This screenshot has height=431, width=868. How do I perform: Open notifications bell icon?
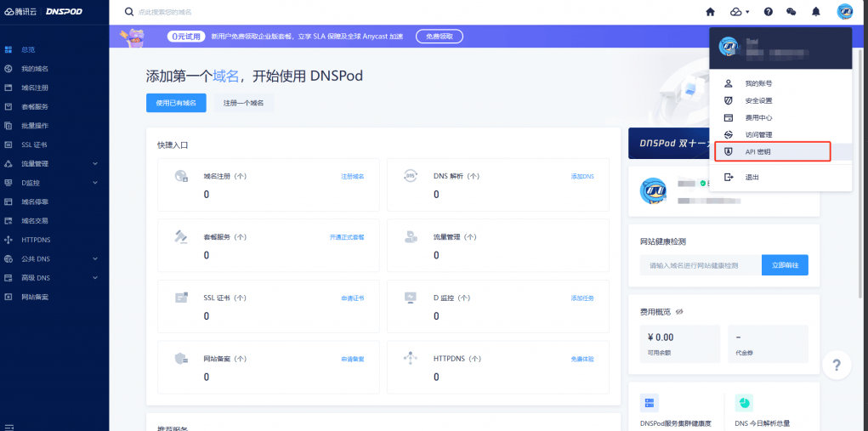coord(816,12)
